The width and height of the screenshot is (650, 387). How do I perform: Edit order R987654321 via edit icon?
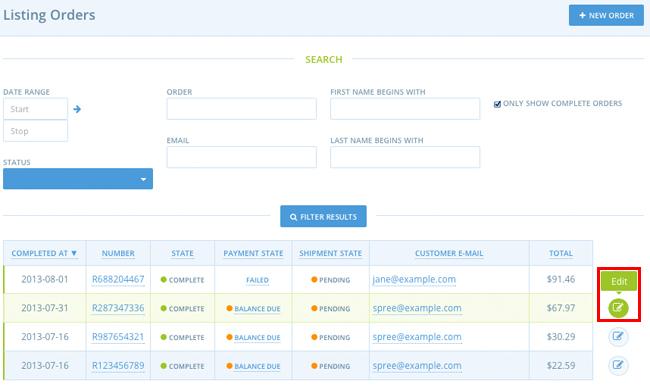pyautogui.click(x=618, y=336)
